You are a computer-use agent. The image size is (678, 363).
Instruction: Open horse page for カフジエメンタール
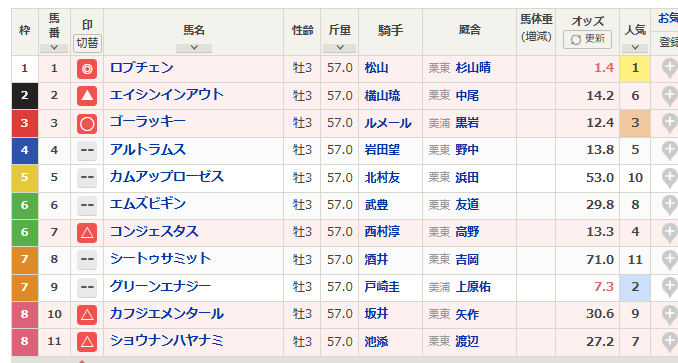[x=166, y=314]
